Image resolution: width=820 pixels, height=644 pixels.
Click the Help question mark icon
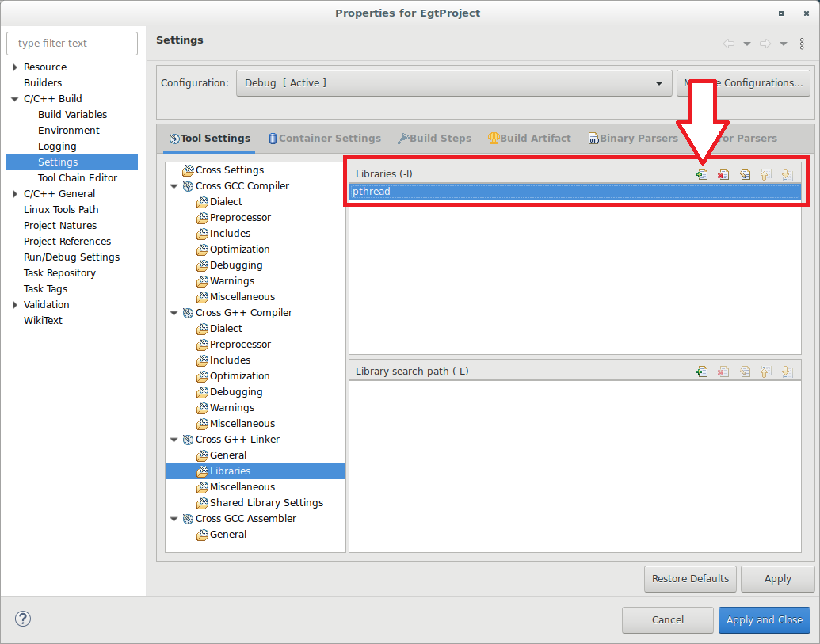22,619
